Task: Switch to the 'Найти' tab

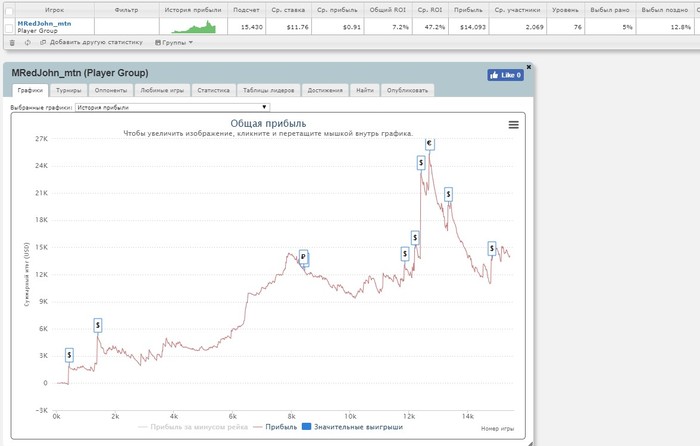Action: [x=365, y=90]
